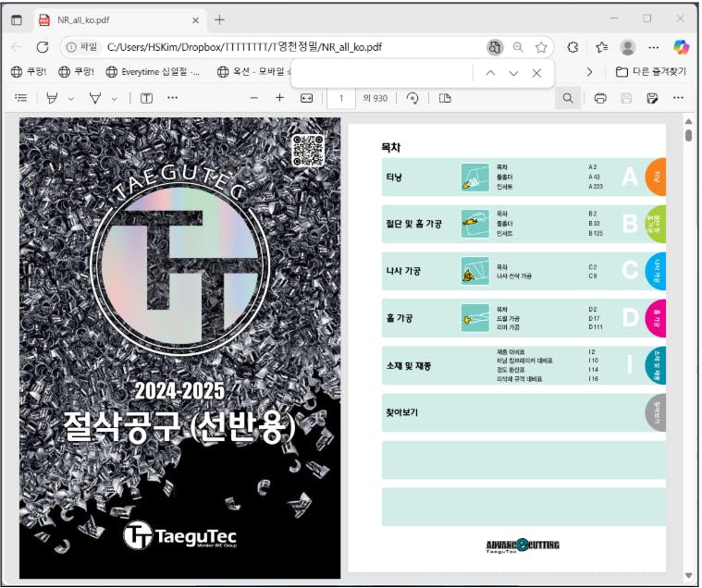The image size is (702, 588).
Task: Open the favorites list
Action: 602,47
